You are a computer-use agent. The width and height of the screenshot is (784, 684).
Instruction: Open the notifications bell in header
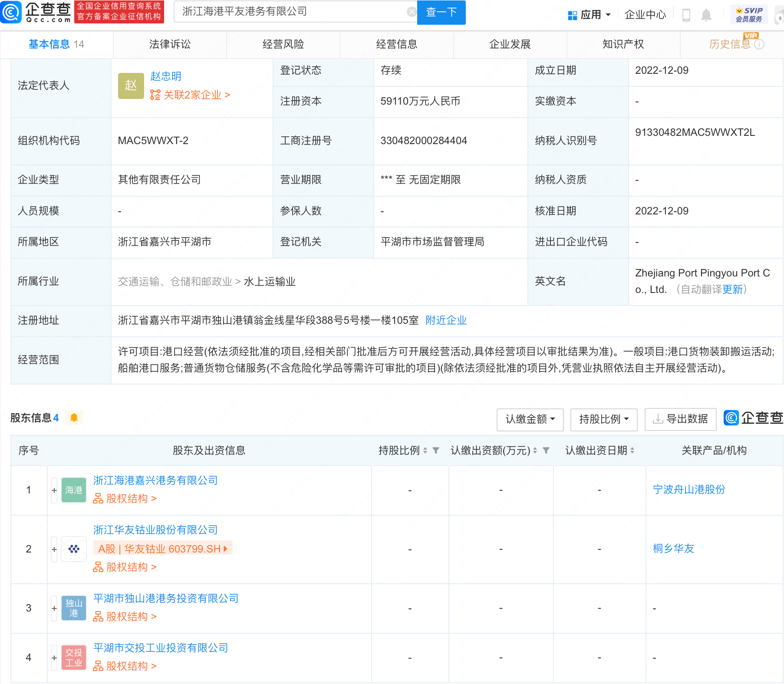point(706,15)
